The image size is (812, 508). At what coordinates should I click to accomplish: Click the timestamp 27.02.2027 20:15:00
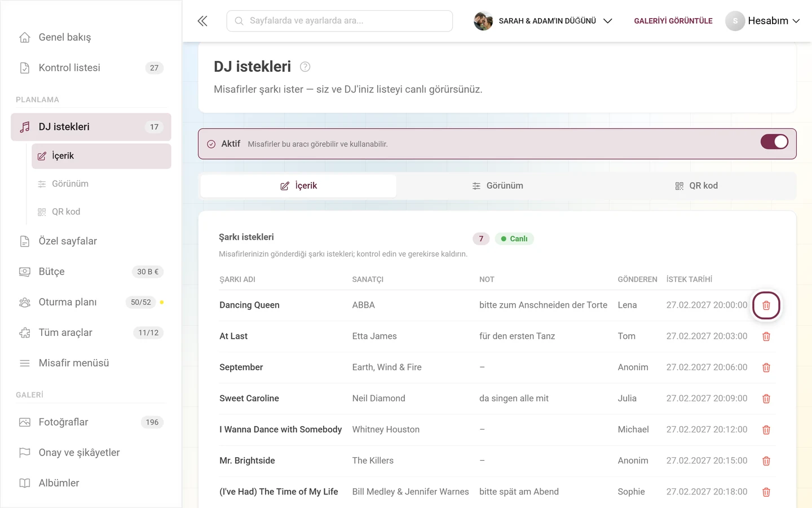707,461
